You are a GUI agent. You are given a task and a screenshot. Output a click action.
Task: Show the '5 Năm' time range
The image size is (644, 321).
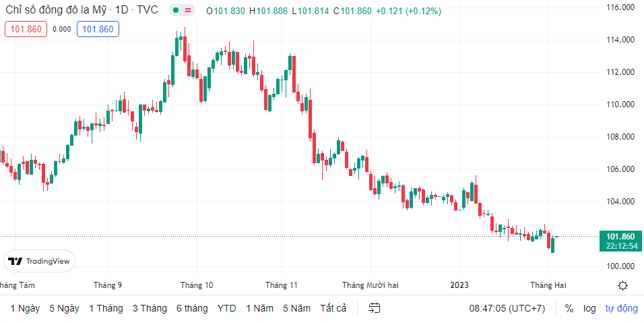click(x=296, y=308)
